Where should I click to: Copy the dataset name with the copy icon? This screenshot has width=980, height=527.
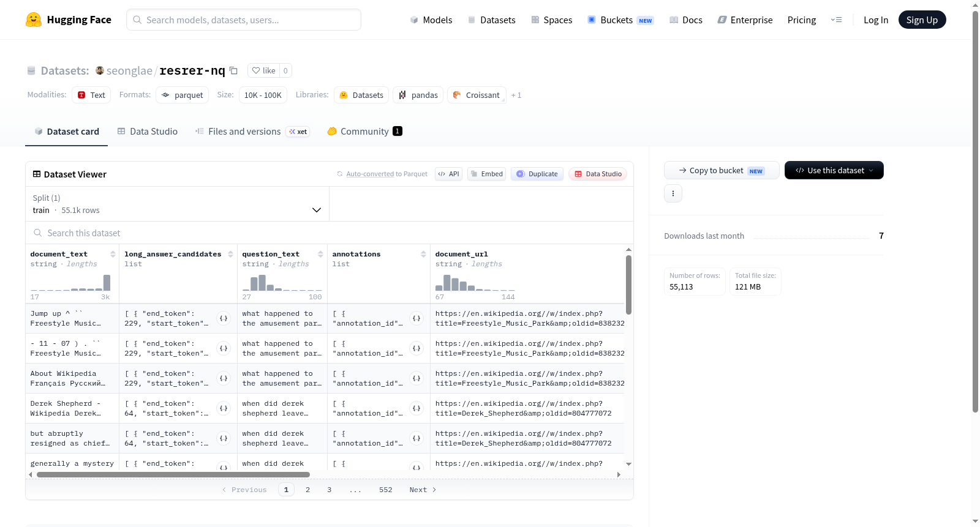(233, 70)
